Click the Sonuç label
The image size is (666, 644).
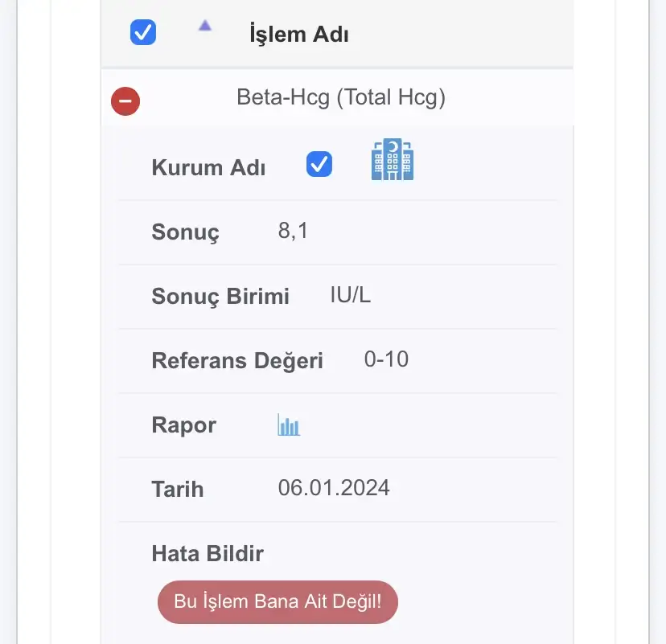tap(186, 232)
